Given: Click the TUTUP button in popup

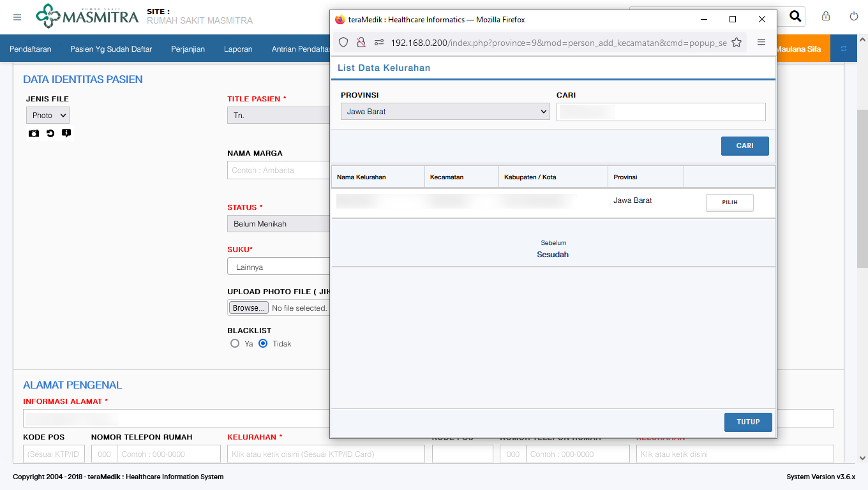Looking at the screenshot, I should pyautogui.click(x=748, y=422).
